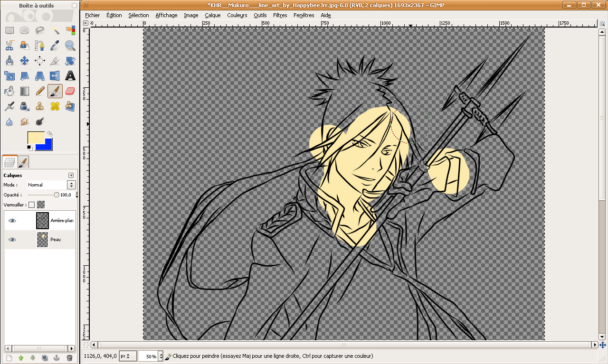Choose the Bucket Fill tool
Viewport: 608px width, 364px height.
9,90
